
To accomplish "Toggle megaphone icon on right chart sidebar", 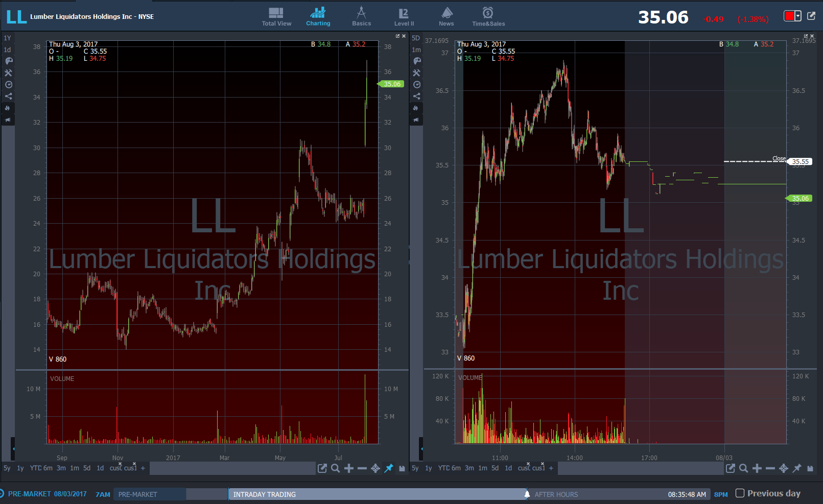I will click(417, 120).
